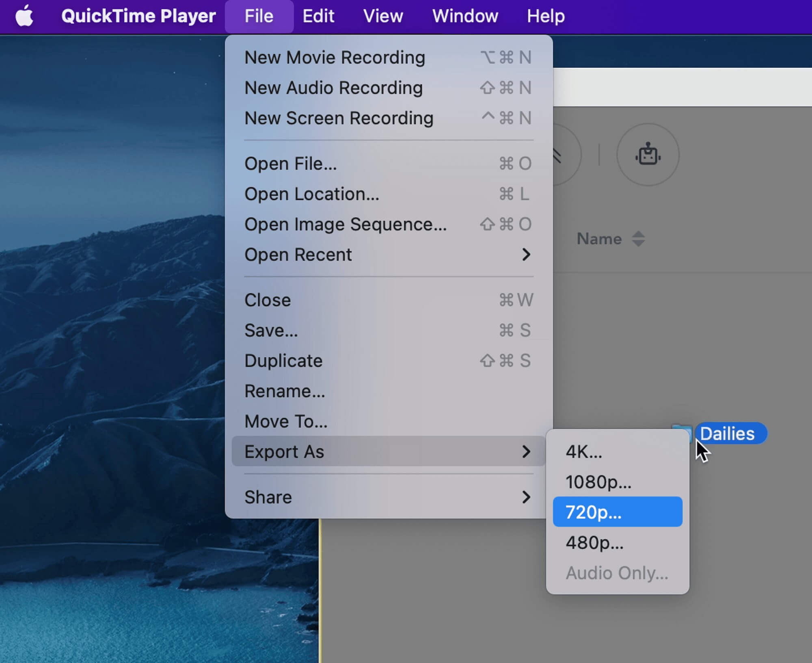
Task: Select the Duplicate command
Action: pos(283,360)
